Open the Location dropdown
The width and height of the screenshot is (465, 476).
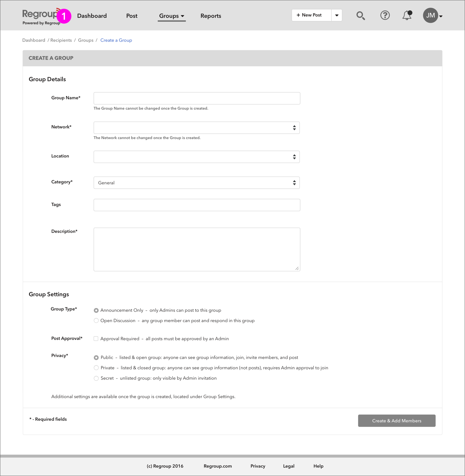(197, 157)
